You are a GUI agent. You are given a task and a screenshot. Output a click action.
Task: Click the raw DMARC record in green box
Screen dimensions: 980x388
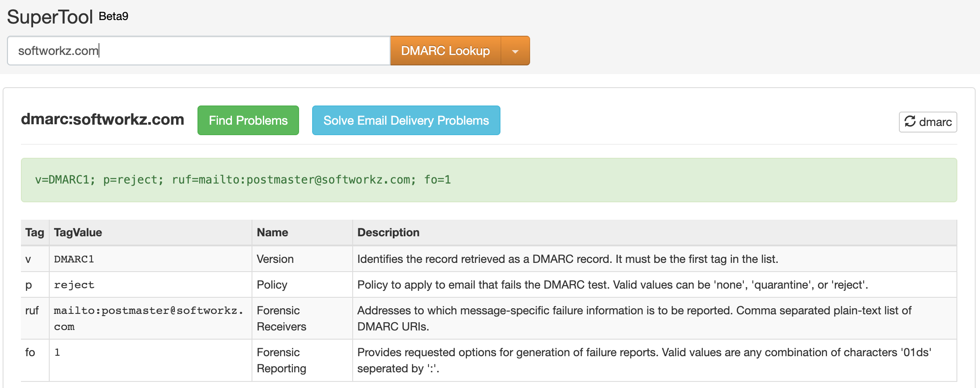click(x=243, y=180)
